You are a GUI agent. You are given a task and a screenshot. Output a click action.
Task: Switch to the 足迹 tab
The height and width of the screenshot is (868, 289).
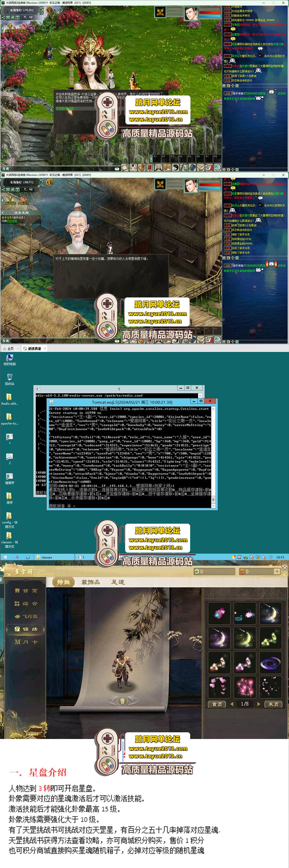pos(118,582)
